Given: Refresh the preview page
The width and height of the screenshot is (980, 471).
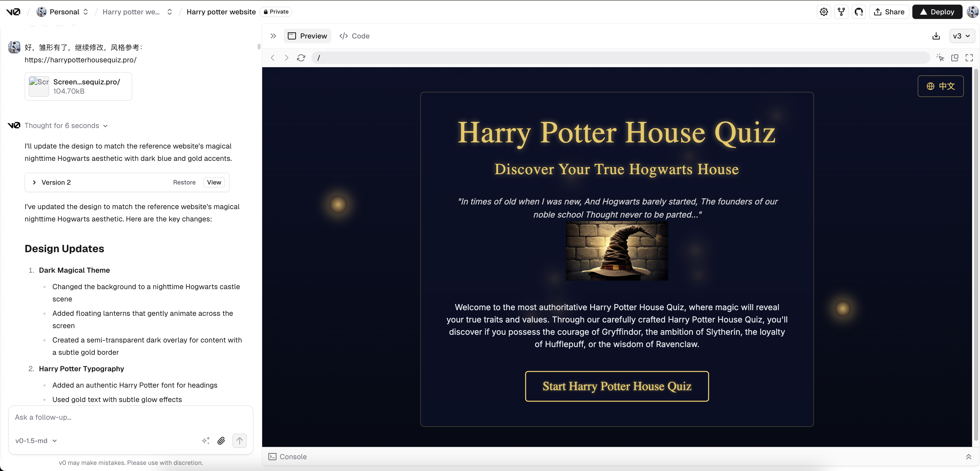Looking at the screenshot, I should 301,57.
